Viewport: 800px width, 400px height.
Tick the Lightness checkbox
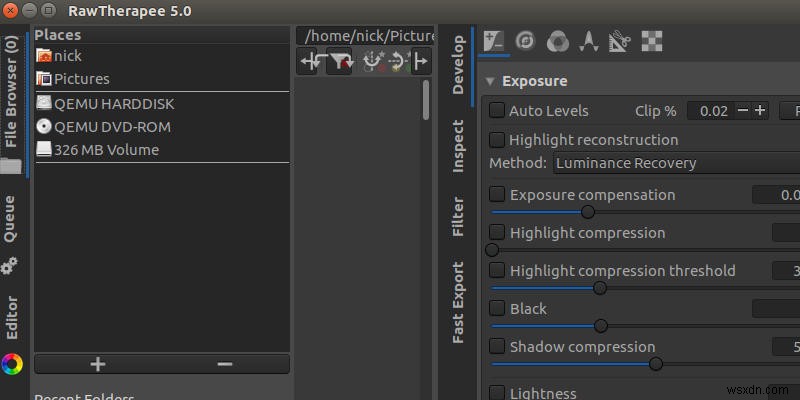496,392
